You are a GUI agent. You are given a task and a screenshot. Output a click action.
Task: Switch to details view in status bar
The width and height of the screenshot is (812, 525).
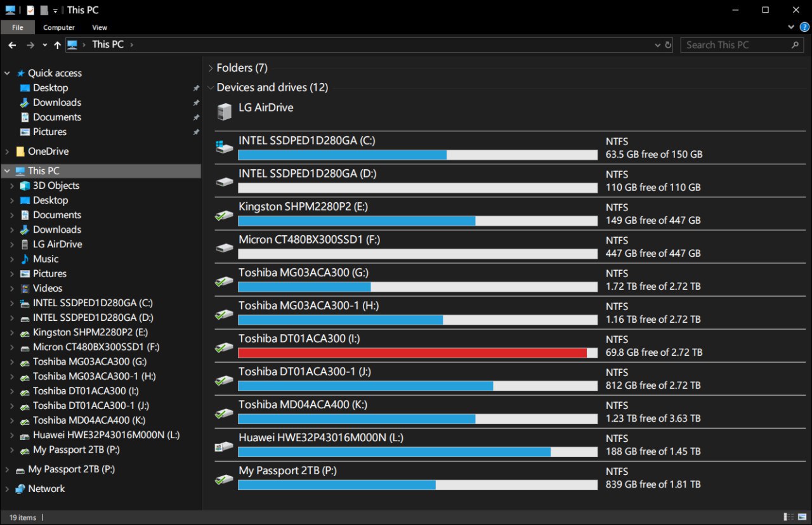coord(789,517)
